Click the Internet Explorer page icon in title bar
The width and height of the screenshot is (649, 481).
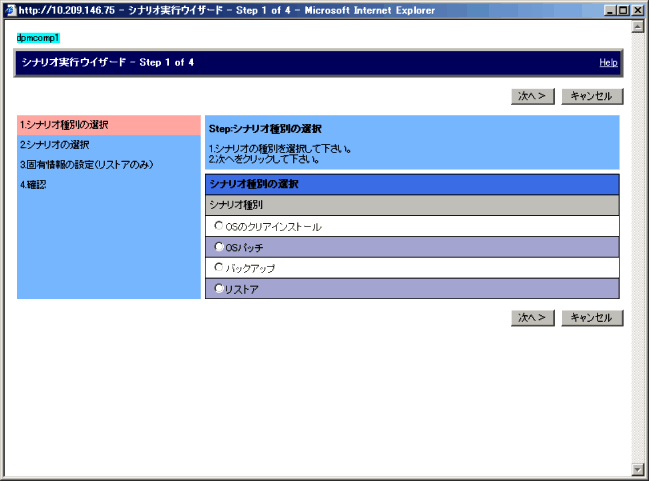11,10
